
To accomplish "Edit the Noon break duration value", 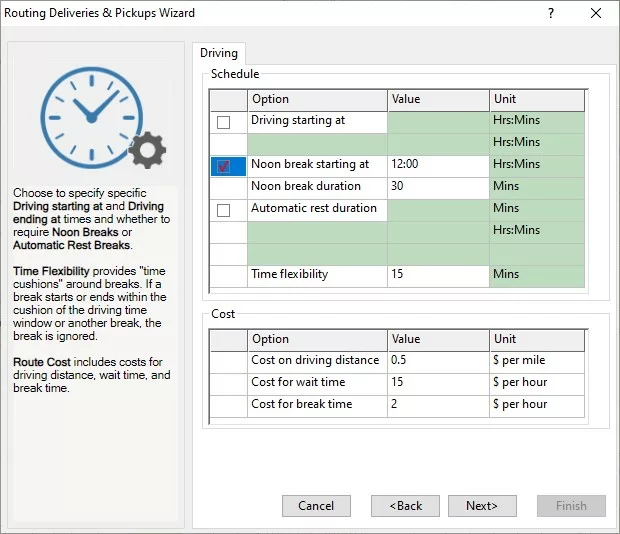I will 438,186.
